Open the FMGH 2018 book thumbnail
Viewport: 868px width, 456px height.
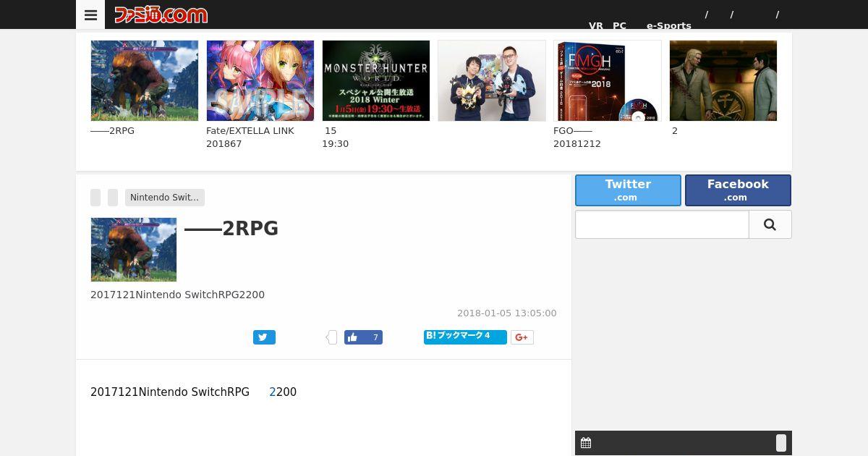608,80
